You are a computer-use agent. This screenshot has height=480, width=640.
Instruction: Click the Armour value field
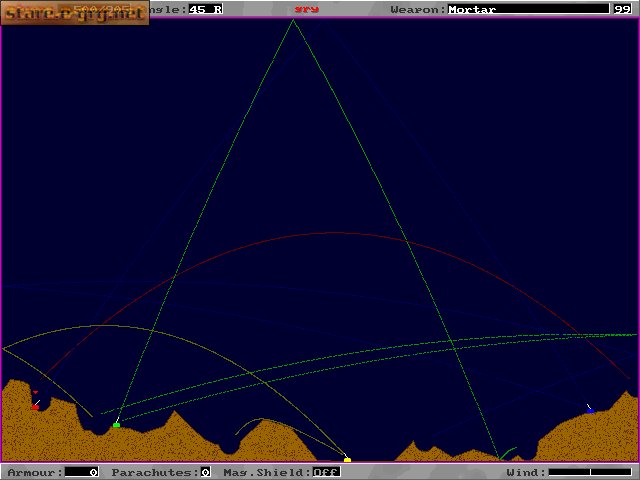click(x=82, y=472)
